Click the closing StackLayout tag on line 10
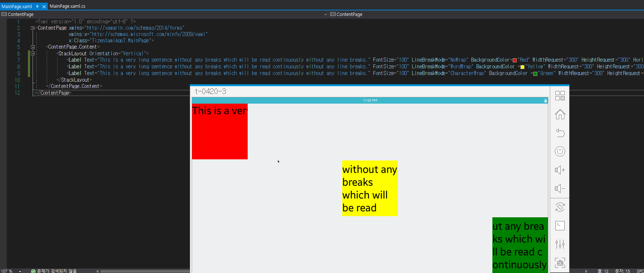The height and width of the screenshot is (273, 644). click(x=74, y=80)
